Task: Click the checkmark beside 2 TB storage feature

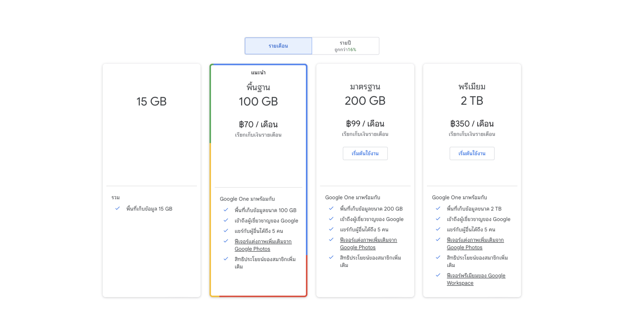Action: (438, 208)
